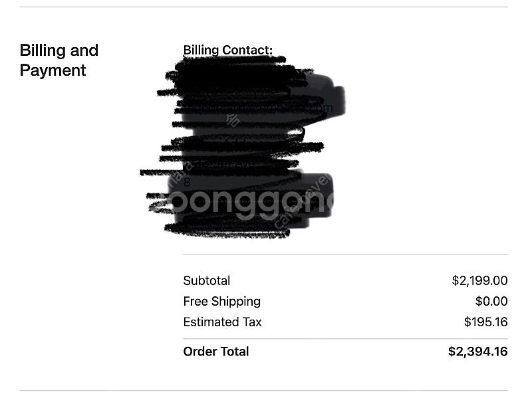Select the Billing Contact label
The width and height of the screenshot is (532, 402).
[x=227, y=50]
